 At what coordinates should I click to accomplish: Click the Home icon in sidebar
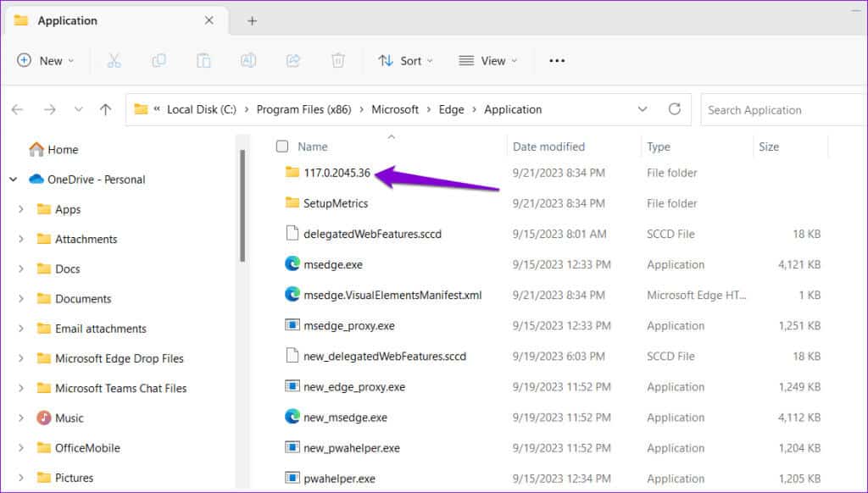(36, 149)
